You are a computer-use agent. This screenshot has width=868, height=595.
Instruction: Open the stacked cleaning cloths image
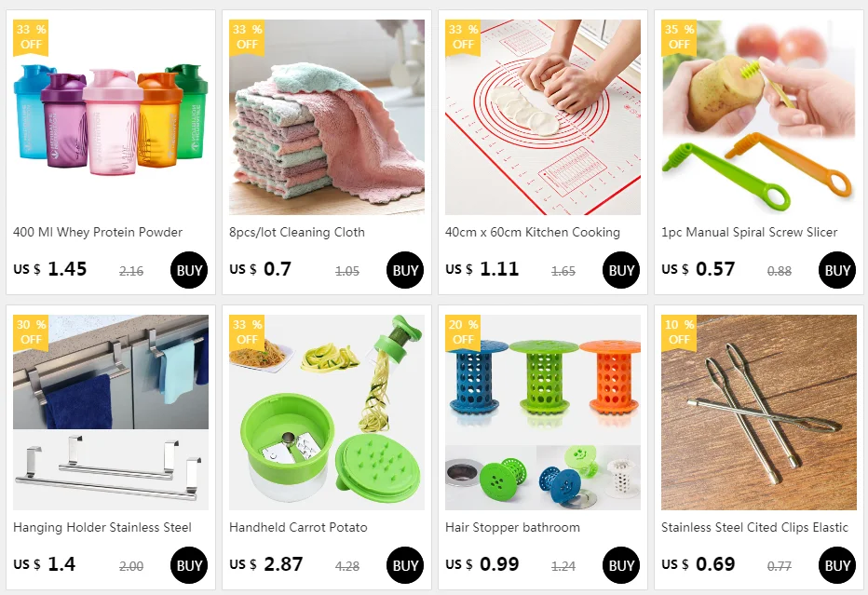pos(327,117)
